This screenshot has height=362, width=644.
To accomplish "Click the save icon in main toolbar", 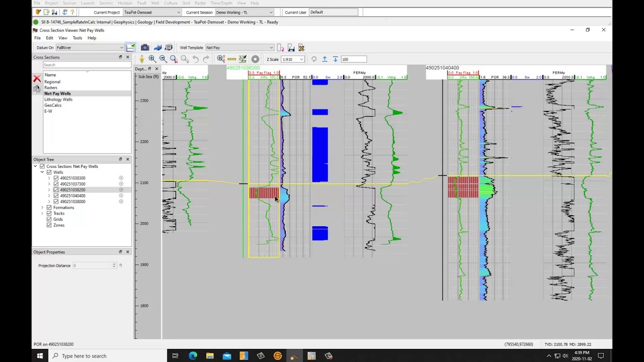I will tap(54, 12).
